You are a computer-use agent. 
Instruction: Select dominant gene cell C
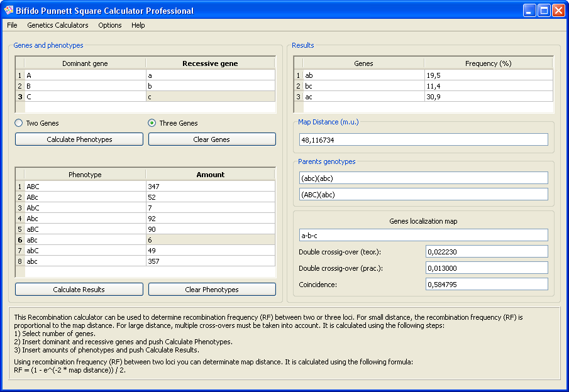click(x=86, y=97)
